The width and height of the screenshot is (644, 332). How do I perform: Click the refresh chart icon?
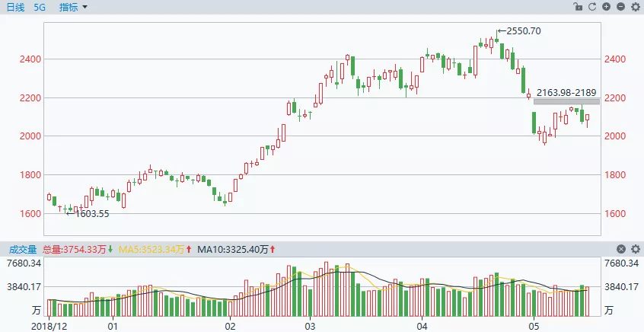click(591, 7)
